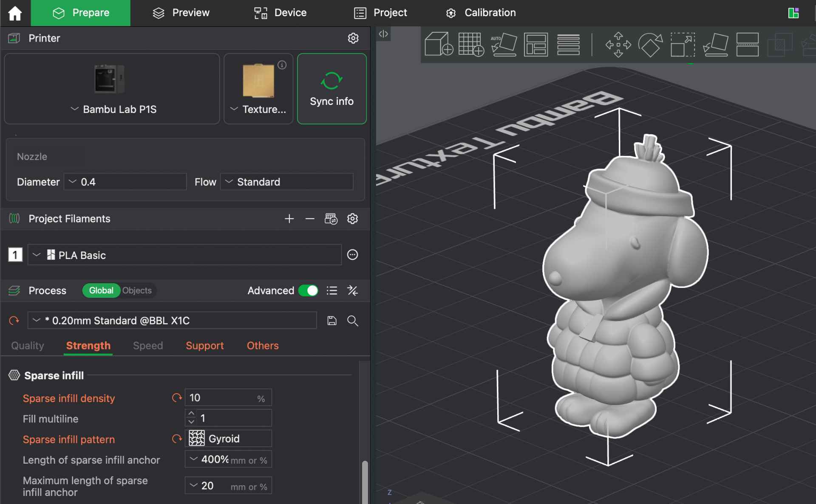The width and height of the screenshot is (816, 504).
Task: Click the plate info icon
Action: pos(282,65)
